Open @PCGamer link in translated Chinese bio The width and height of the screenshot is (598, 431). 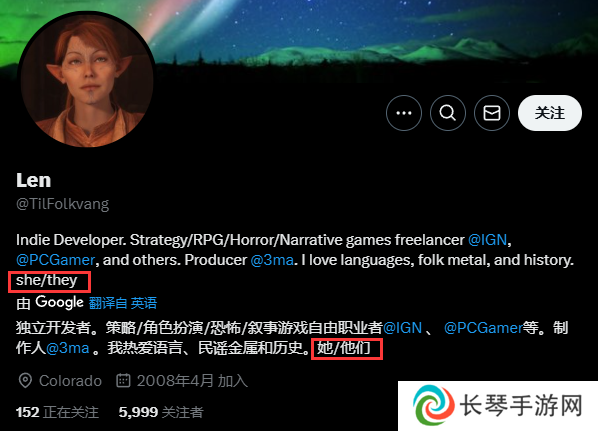tap(483, 328)
